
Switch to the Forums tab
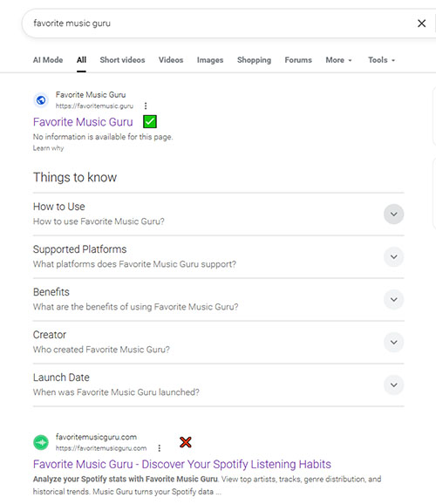298,60
